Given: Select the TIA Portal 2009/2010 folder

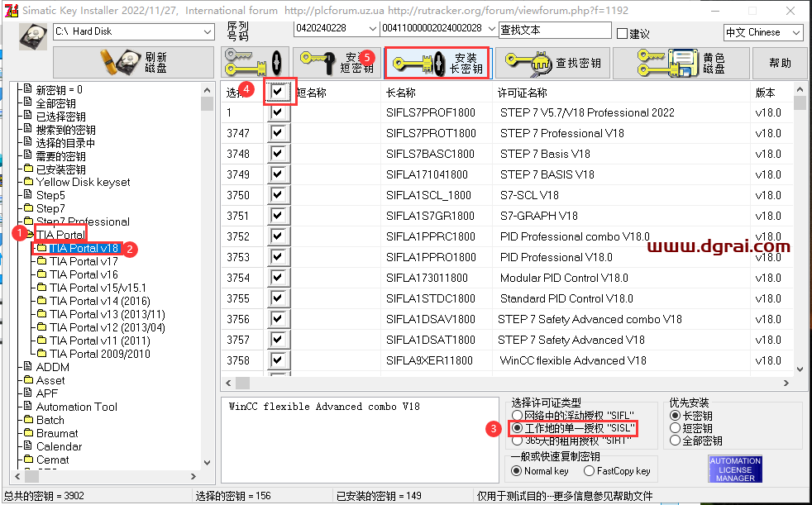Looking at the screenshot, I should coord(100,354).
